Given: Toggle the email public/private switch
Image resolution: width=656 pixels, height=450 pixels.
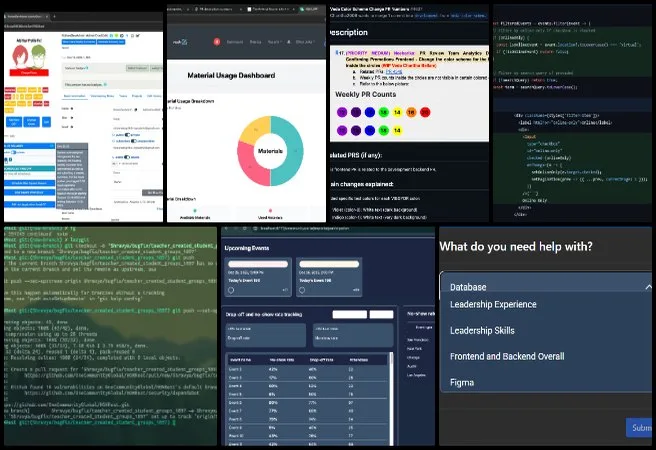Looking at the screenshot, I should (127, 135).
